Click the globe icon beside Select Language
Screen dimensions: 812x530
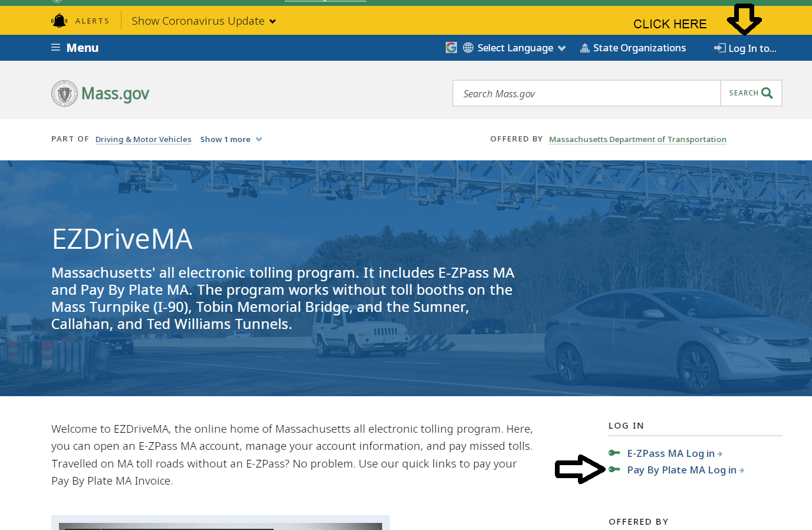point(468,48)
